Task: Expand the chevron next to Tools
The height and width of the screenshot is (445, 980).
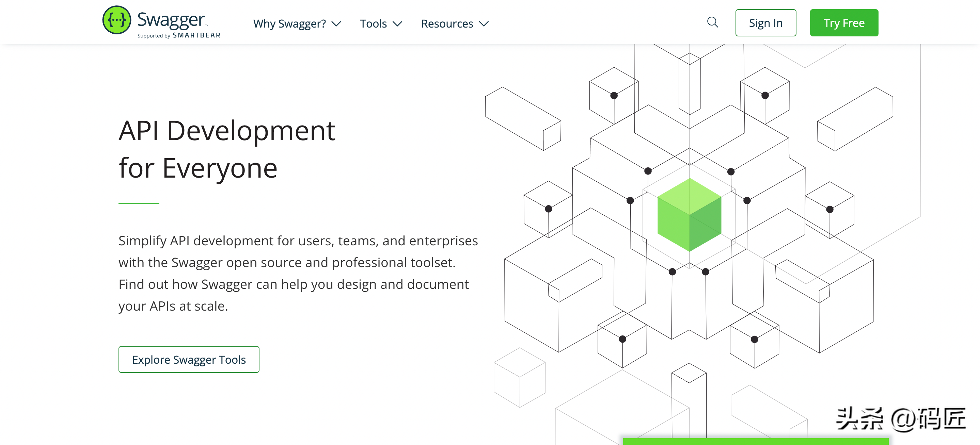Action: (397, 24)
